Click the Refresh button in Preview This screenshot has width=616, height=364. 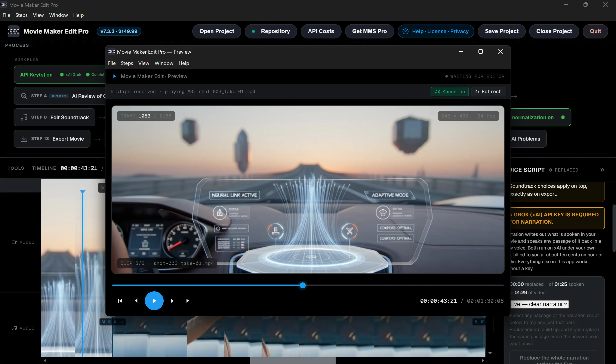tap(488, 91)
